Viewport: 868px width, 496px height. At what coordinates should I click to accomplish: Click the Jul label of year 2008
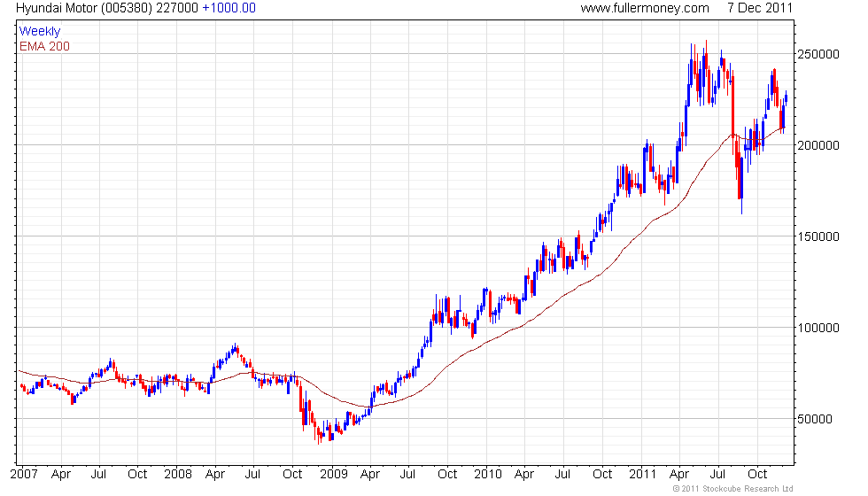(253, 475)
